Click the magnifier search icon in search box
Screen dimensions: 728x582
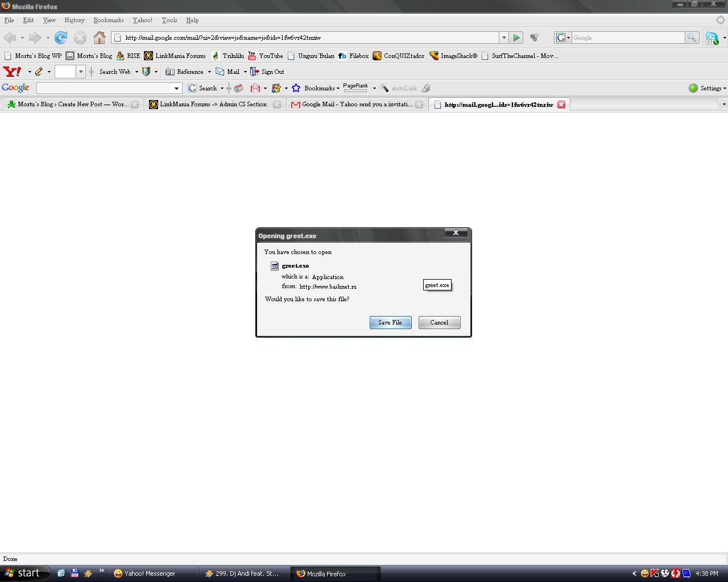pos(692,38)
